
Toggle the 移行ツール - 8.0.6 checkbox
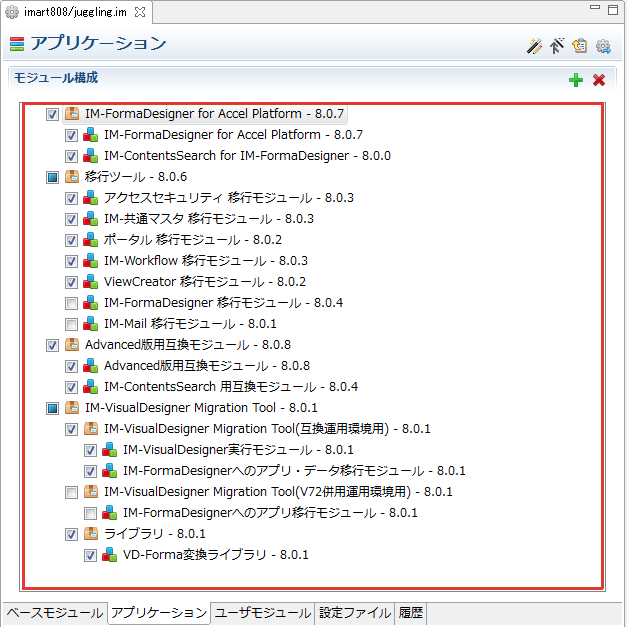coord(52,177)
